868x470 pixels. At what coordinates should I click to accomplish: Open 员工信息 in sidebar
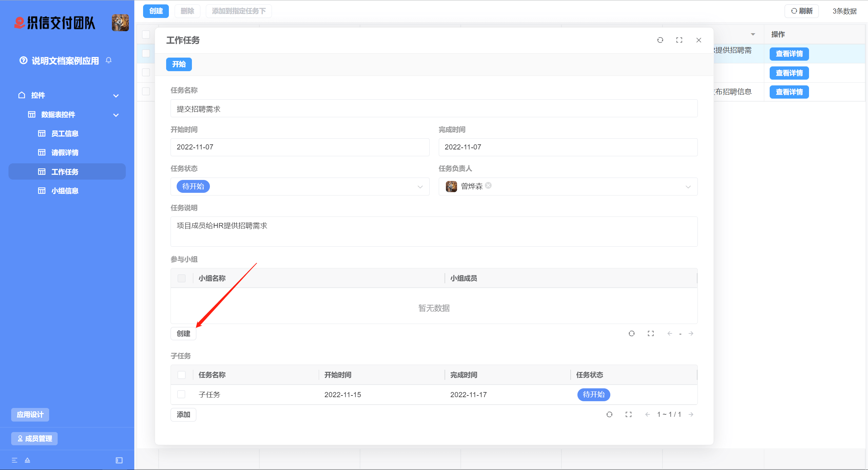65,134
